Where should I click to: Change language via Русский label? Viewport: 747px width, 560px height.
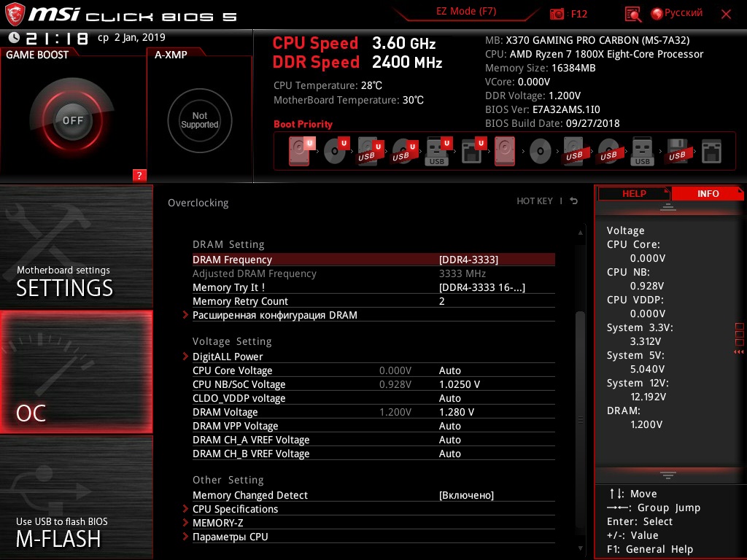point(683,13)
